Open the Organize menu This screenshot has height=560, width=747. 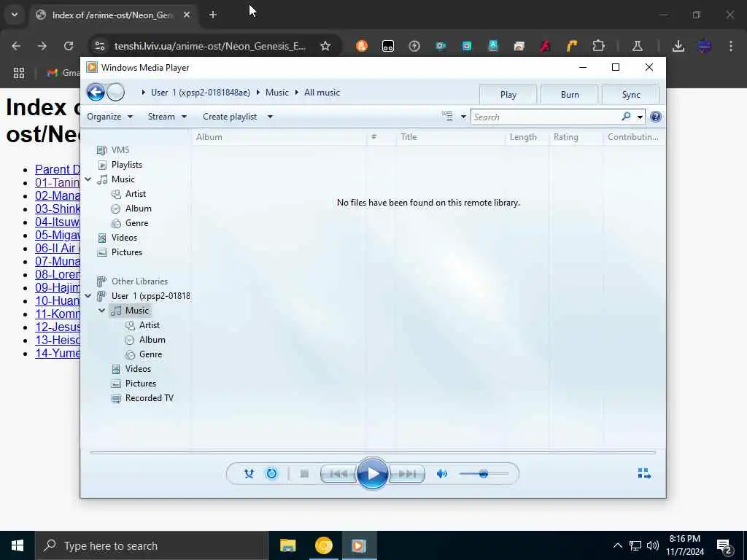(x=109, y=117)
